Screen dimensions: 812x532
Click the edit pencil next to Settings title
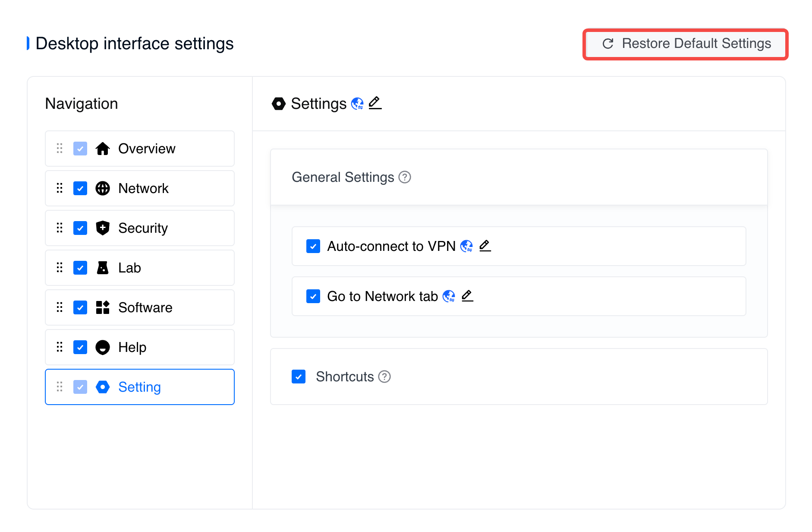(x=375, y=103)
